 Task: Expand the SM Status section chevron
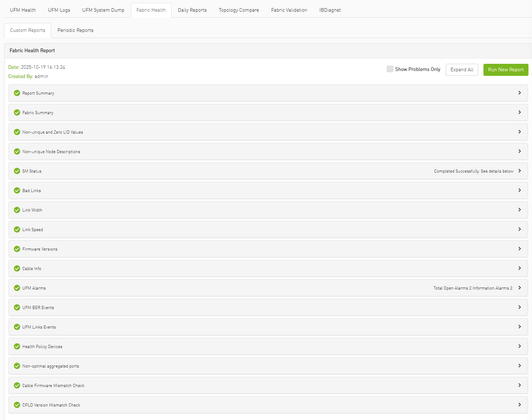click(520, 171)
